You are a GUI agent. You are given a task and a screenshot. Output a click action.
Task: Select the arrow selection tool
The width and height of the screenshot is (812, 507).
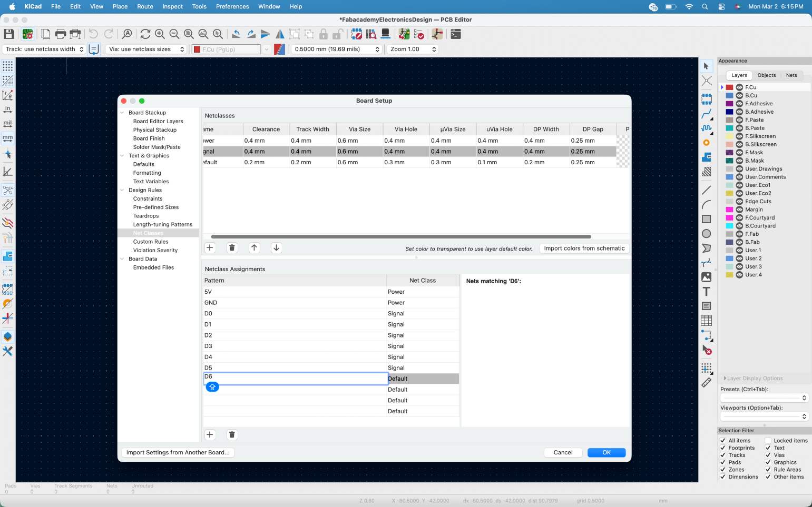[x=707, y=66]
